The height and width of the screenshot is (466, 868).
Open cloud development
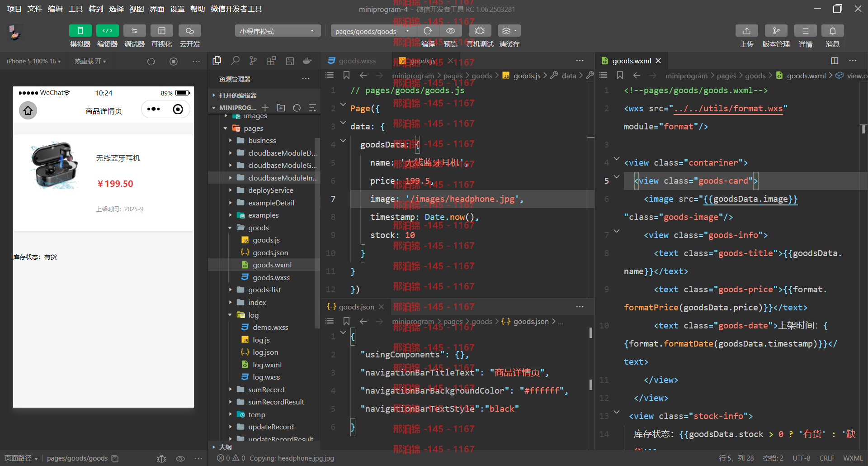[x=189, y=31]
